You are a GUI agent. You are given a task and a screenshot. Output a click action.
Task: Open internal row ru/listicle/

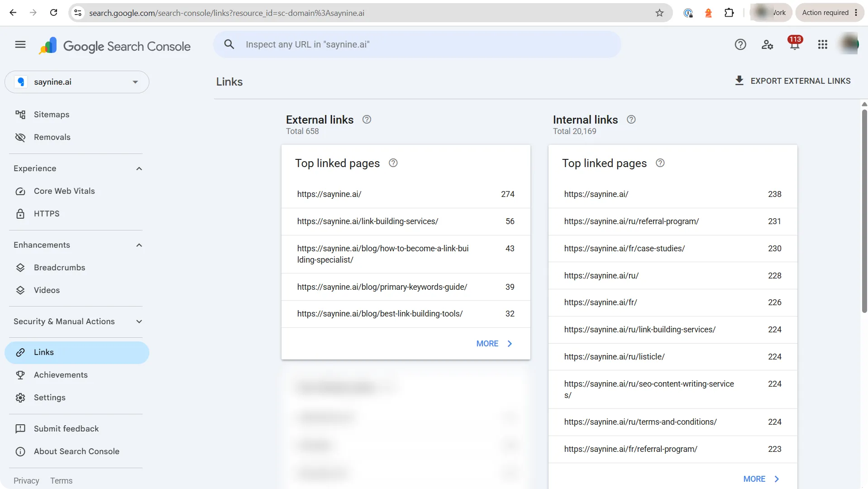click(673, 357)
